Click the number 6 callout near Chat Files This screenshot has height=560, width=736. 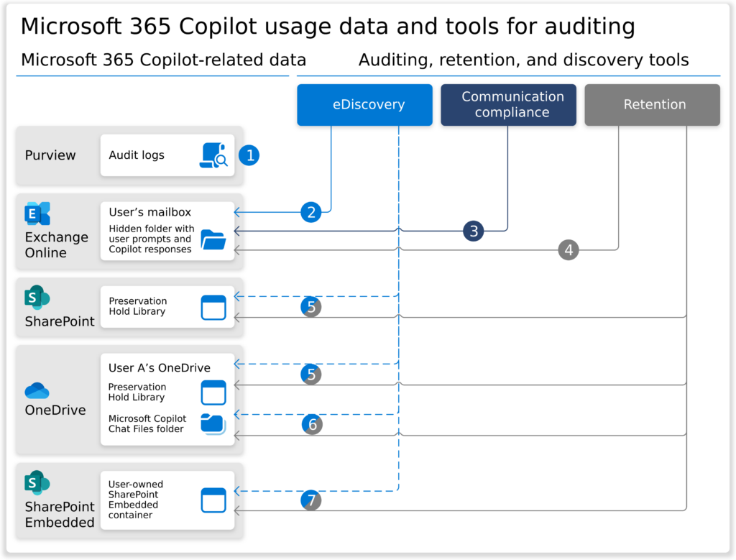coord(312,424)
